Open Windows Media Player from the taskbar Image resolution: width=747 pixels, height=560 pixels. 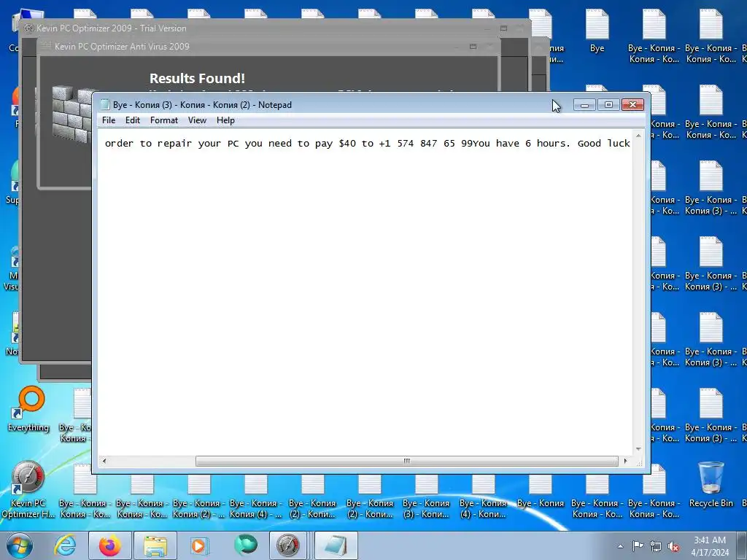pos(198,545)
